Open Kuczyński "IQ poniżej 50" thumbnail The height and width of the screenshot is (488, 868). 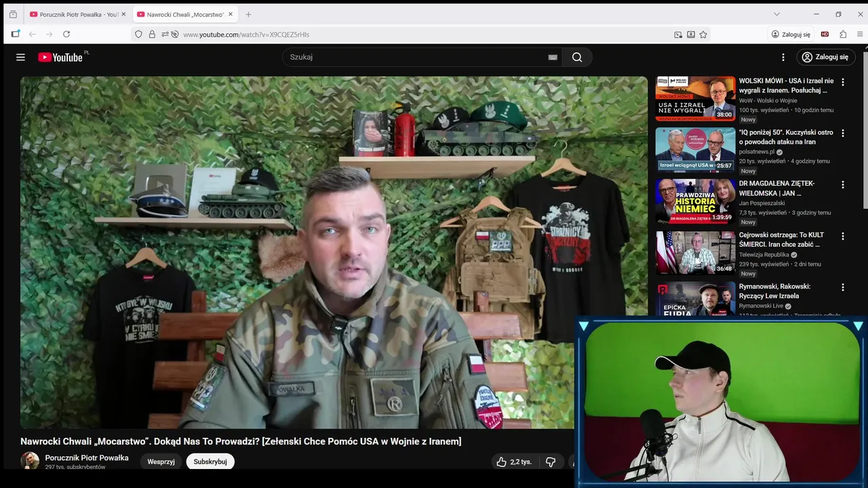(696, 150)
